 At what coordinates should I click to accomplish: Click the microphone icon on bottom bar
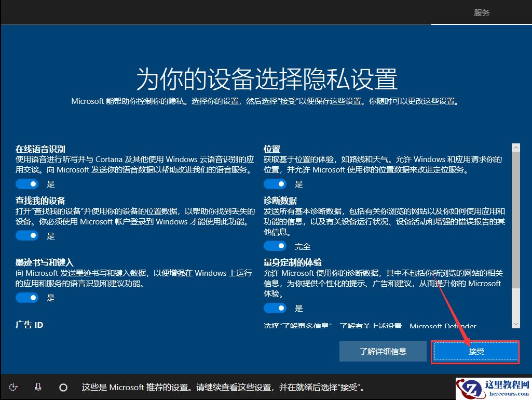point(37,386)
